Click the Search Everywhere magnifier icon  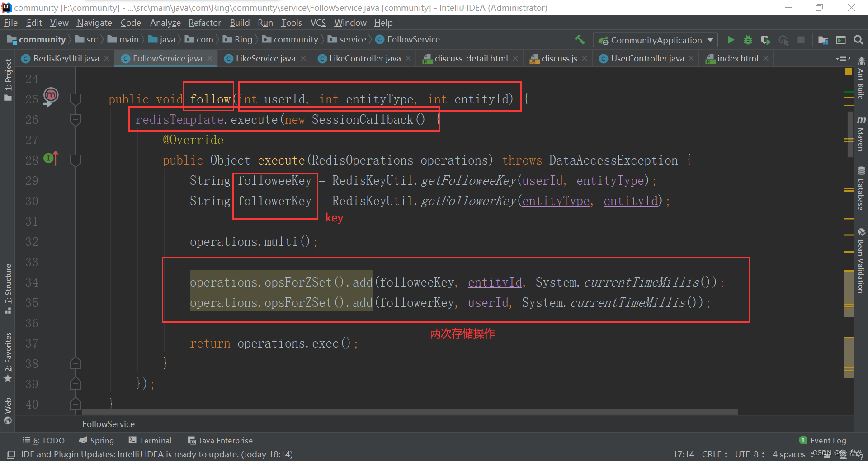(858, 40)
